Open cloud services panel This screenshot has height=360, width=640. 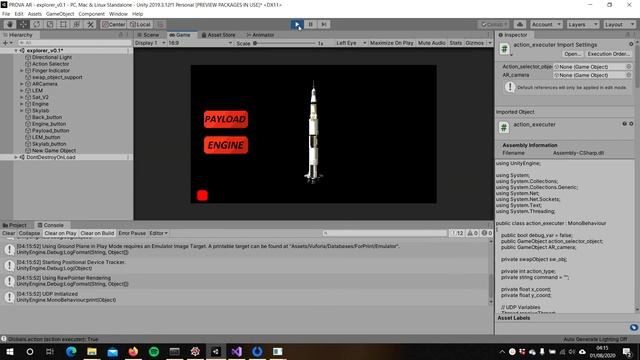(x=520, y=24)
